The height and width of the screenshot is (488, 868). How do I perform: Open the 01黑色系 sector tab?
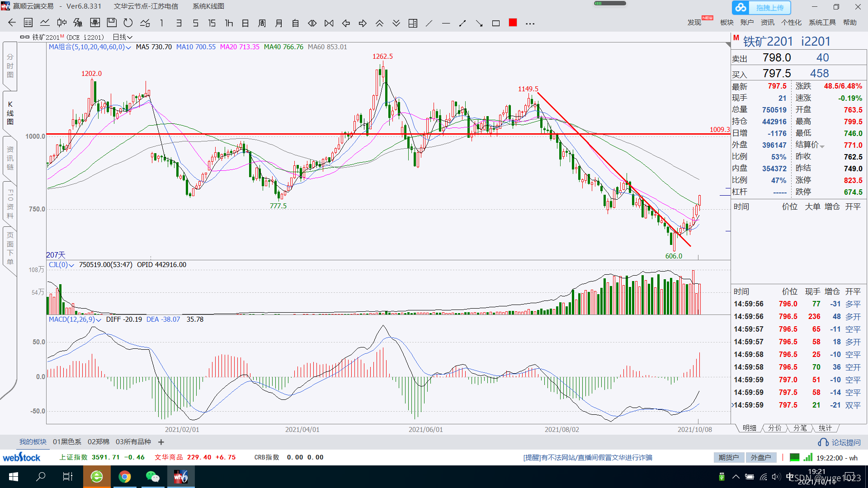(67, 442)
